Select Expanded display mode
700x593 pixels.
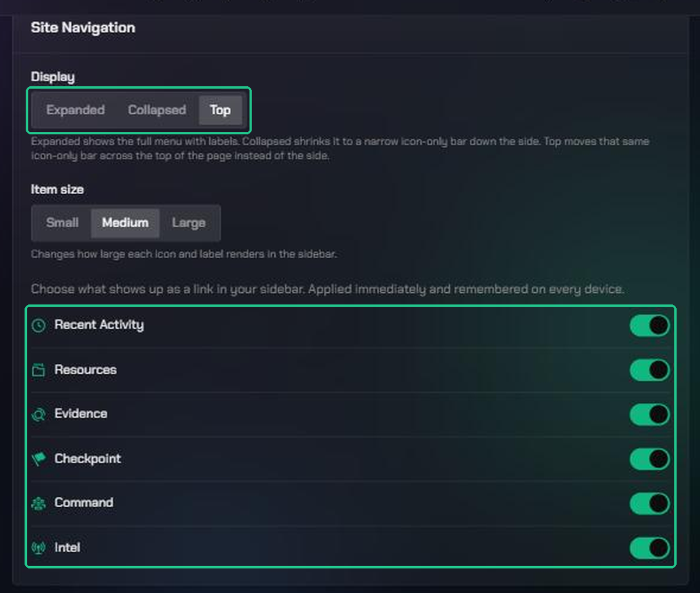(x=75, y=110)
